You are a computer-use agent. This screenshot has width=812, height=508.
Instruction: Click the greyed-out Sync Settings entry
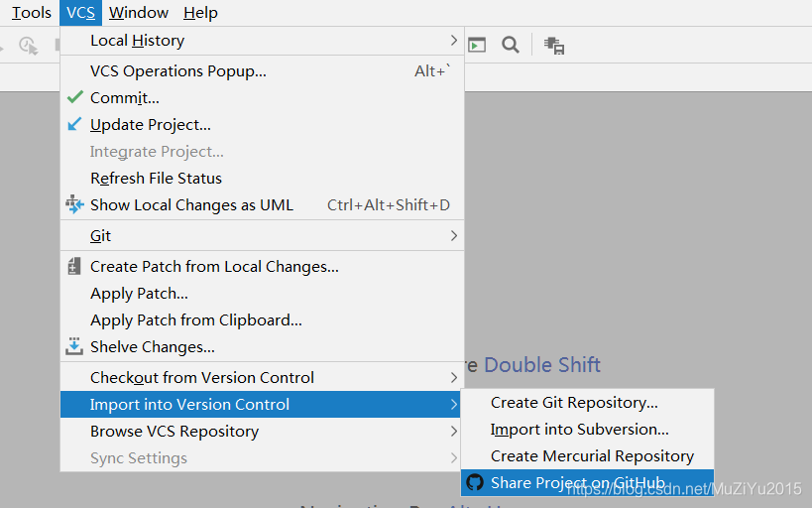(x=261, y=458)
